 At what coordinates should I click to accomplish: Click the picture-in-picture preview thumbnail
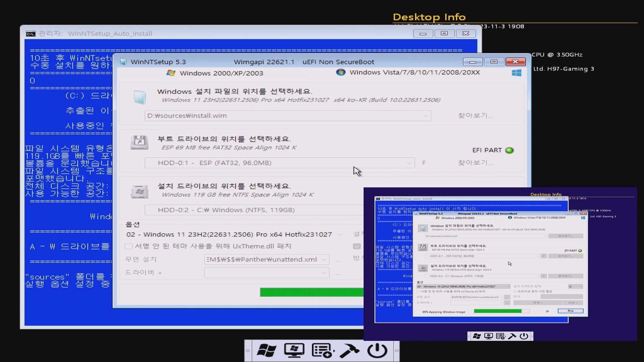(500, 264)
